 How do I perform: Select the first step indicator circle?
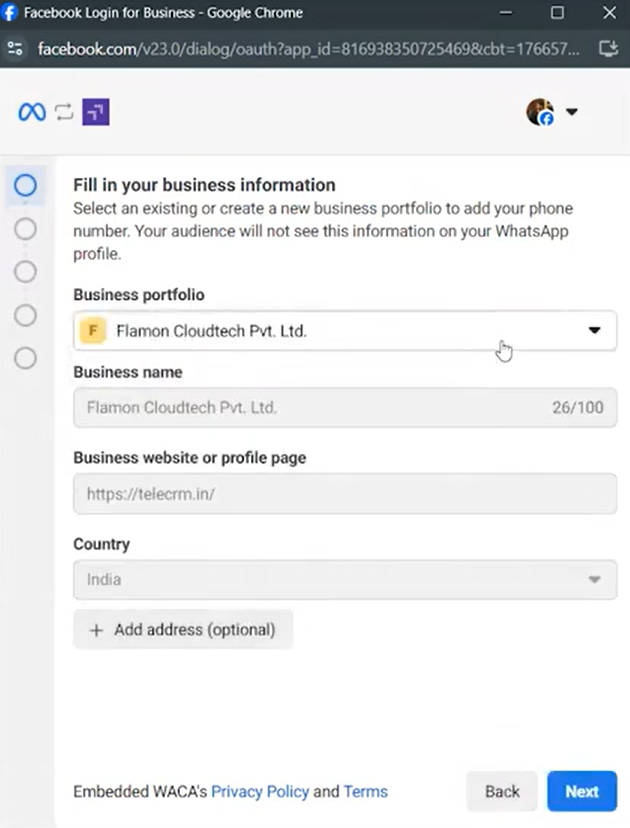(x=25, y=185)
